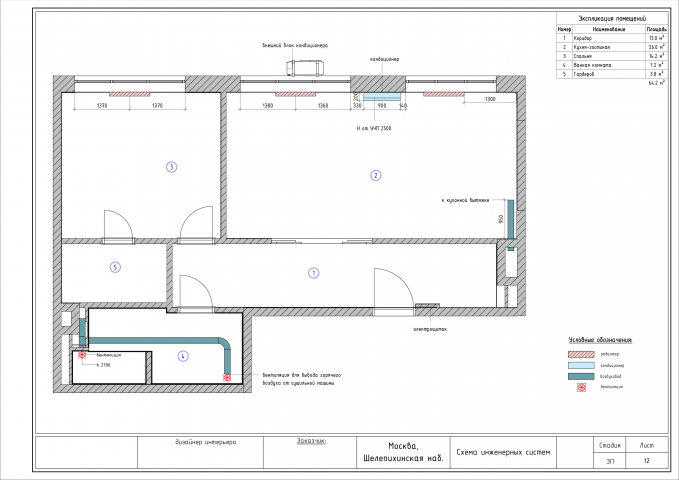This screenshot has height=480, width=679.
Task: Click the 'Стадия' title block header
Action: pos(610,445)
